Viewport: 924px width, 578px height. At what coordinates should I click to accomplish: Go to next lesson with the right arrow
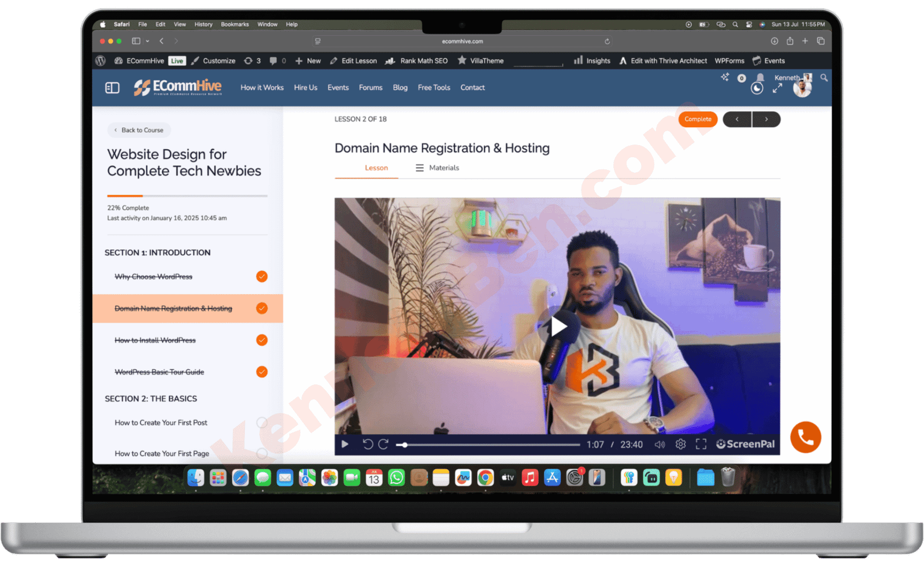(766, 119)
